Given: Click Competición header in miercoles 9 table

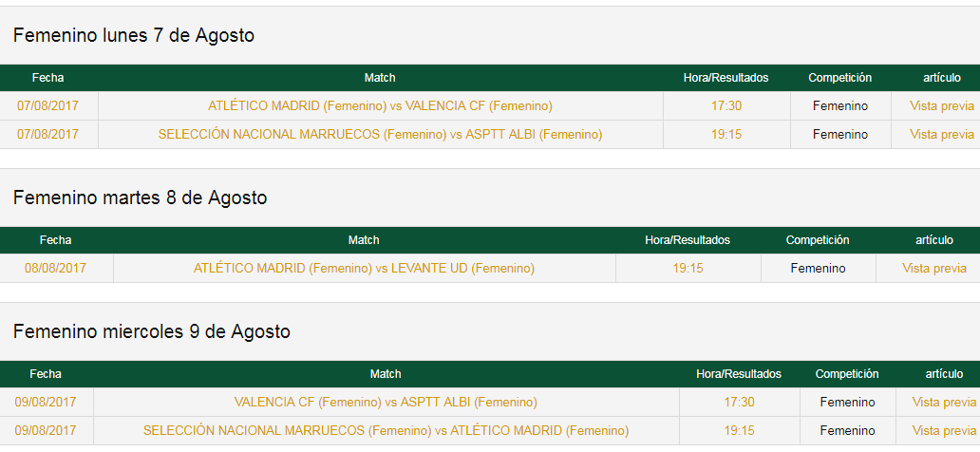Looking at the screenshot, I should pyautogui.click(x=847, y=374).
